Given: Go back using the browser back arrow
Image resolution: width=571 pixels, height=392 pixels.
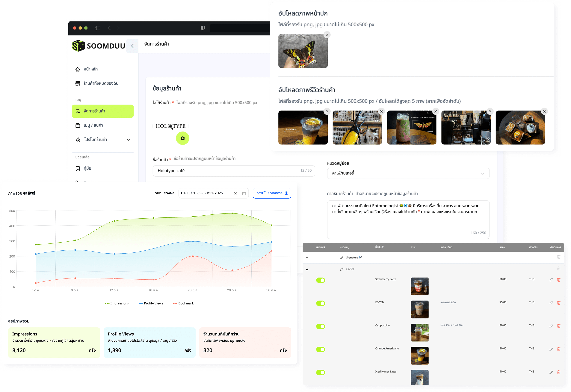Looking at the screenshot, I should (x=109, y=28).
